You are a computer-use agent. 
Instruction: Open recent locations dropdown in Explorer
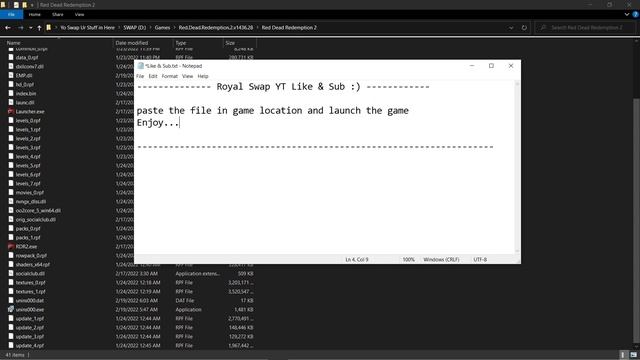tap(31, 28)
